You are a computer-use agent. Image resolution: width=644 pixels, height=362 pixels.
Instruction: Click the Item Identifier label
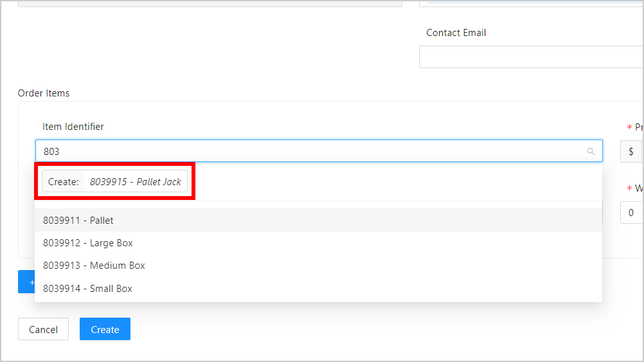[x=73, y=127]
